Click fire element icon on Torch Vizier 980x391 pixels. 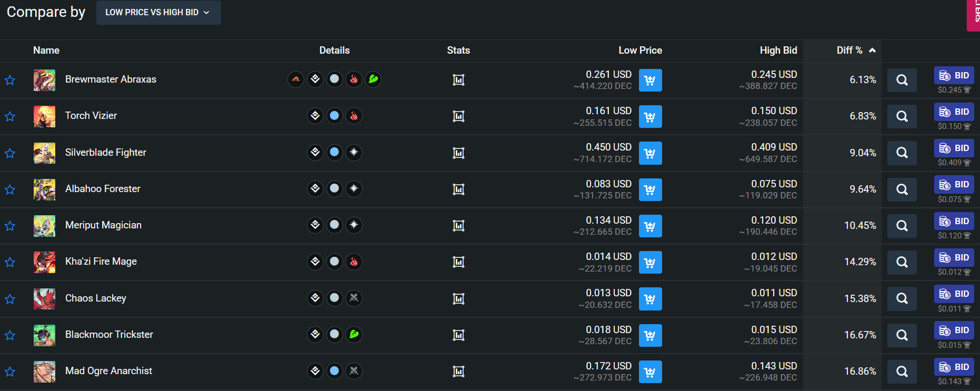point(354,116)
